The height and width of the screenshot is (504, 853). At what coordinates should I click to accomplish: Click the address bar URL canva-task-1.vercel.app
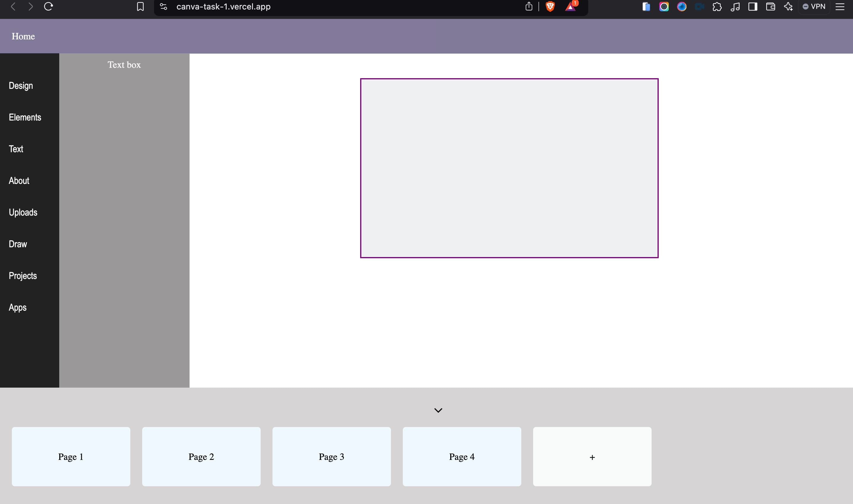pos(223,7)
